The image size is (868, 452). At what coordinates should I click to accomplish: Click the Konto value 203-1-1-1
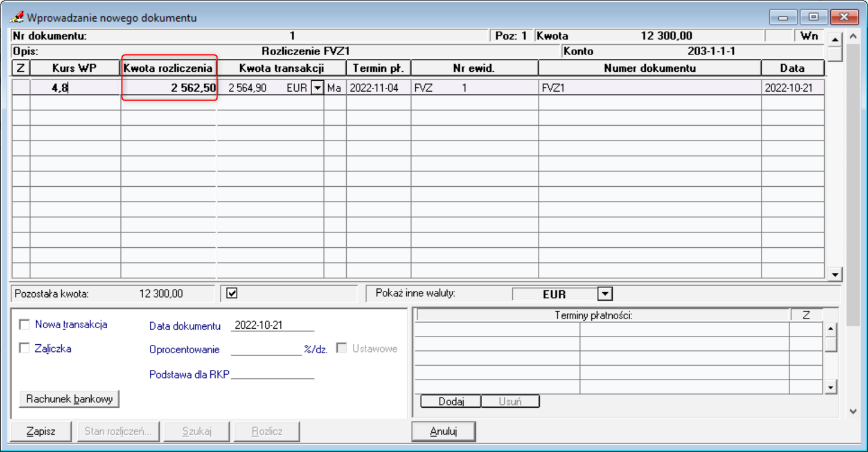[x=711, y=51]
